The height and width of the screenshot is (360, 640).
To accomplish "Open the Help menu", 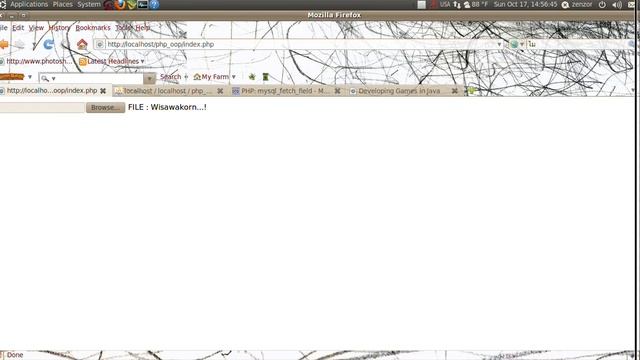I will pyautogui.click(x=143, y=28).
